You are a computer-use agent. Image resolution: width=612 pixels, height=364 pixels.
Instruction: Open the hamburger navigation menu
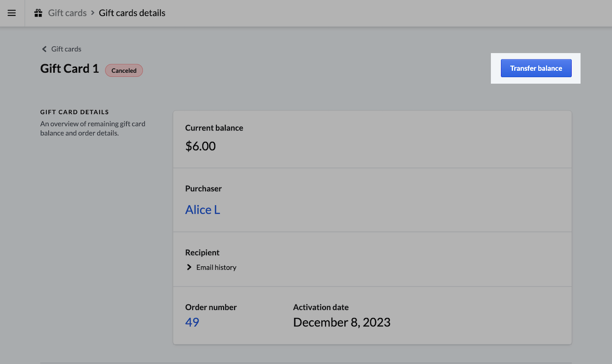(12, 13)
